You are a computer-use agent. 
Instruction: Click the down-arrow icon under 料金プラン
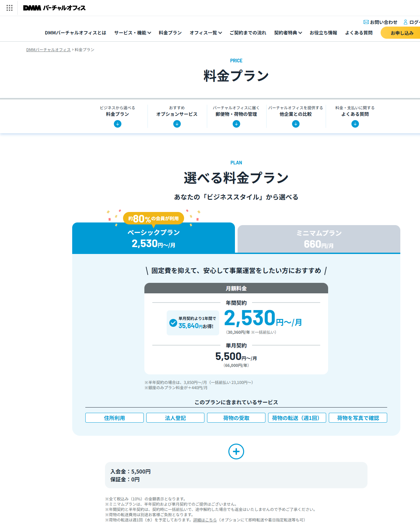(x=117, y=124)
